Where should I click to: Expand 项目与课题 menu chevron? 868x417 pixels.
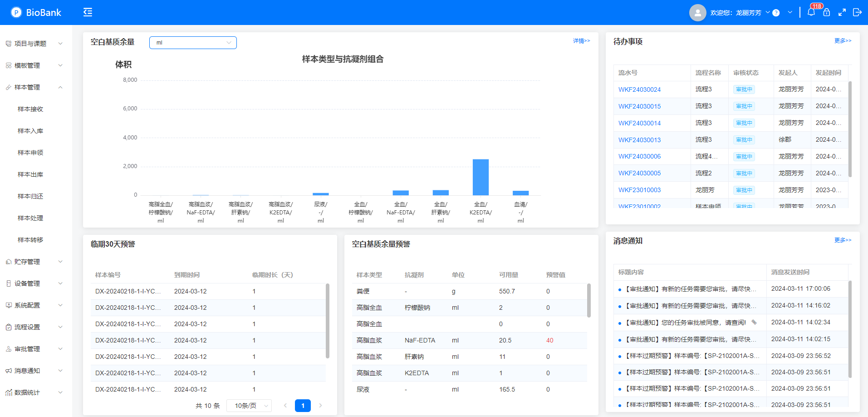tap(60, 44)
